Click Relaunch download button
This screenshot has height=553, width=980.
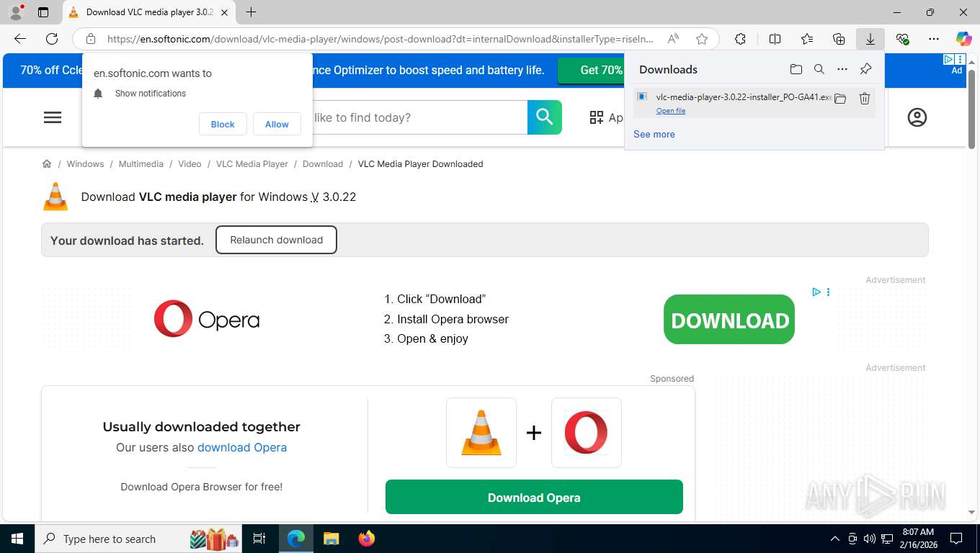click(x=276, y=240)
